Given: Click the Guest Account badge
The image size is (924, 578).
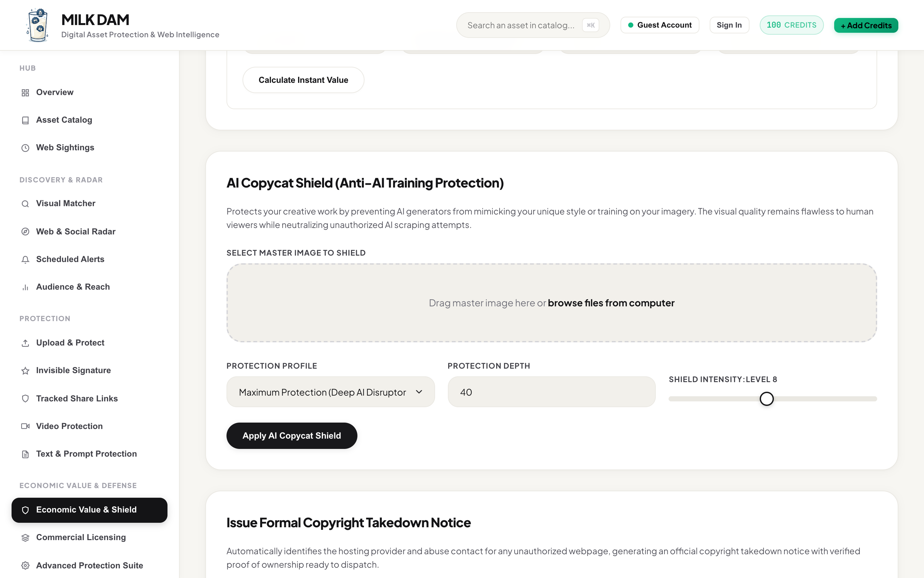Looking at the screenshot, I should coord(659,25).
